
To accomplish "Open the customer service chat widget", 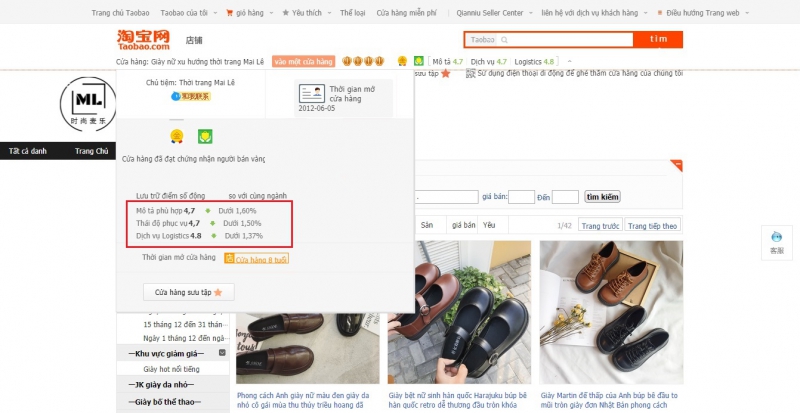I will point(777,241).
